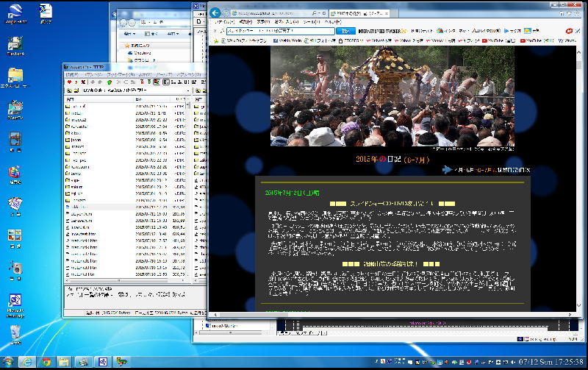Open the お気に入り(A) menu in Internet Explorer
The width and height of the screenshot is (588, 370).
[x=286, y=22]
